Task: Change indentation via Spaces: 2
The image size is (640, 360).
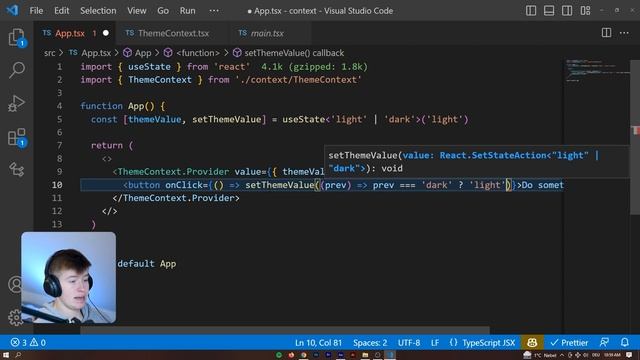Action: [x=370, y=342]
